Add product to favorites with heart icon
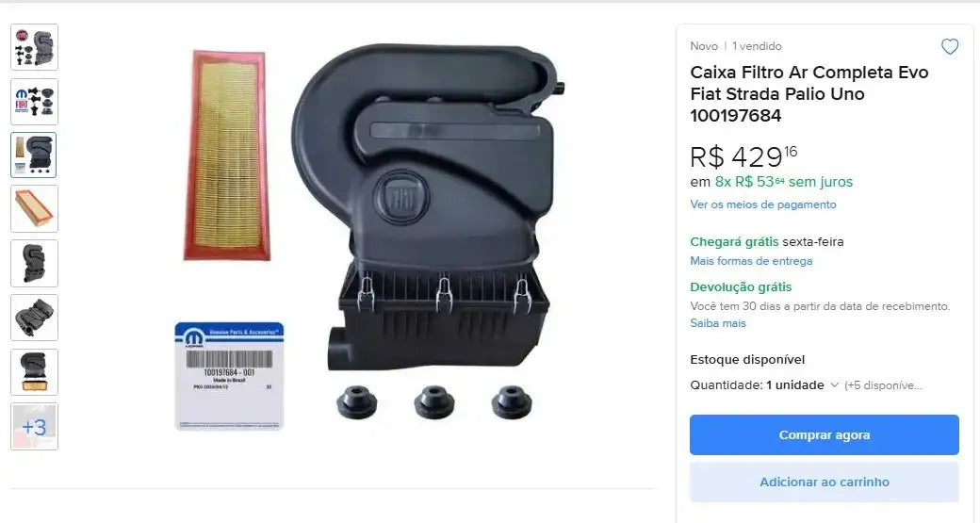This screenshot has height=523, width=980. click(950, 47)
